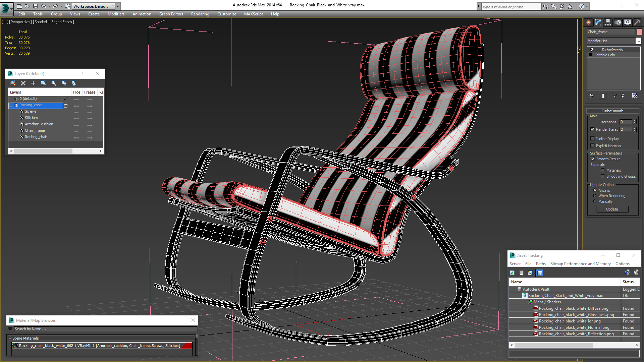Click Add Selected Objects plus icon
This screenshot has height=362, width=644.
pyautogui.click(x=33, y=83)
